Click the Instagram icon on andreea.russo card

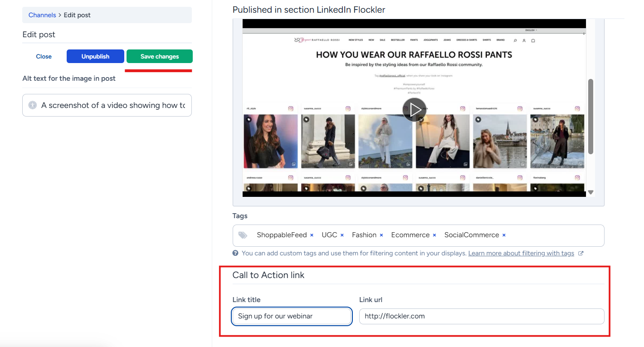pos(291,177)
